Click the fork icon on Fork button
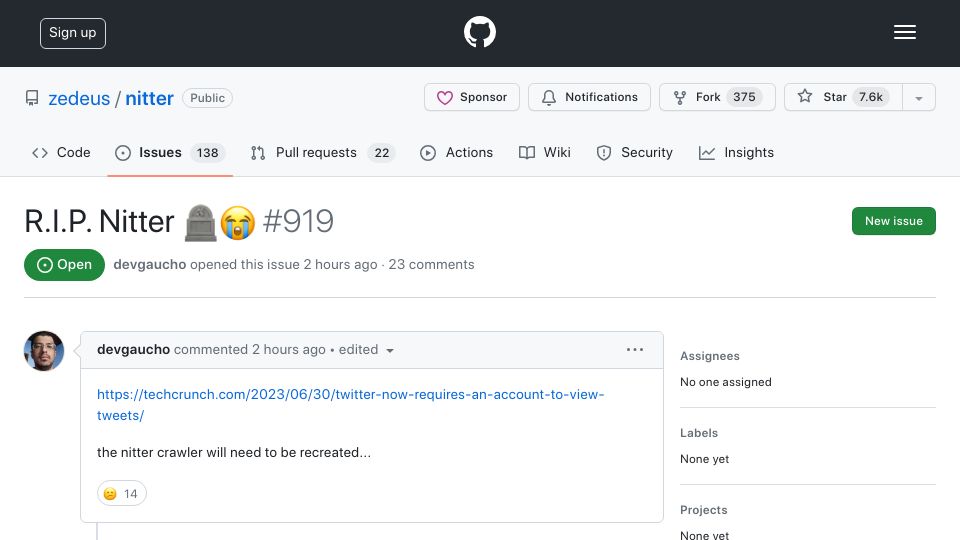Viewport: 960px width, 540px height. pyautogui.click(x=680, y=97)
